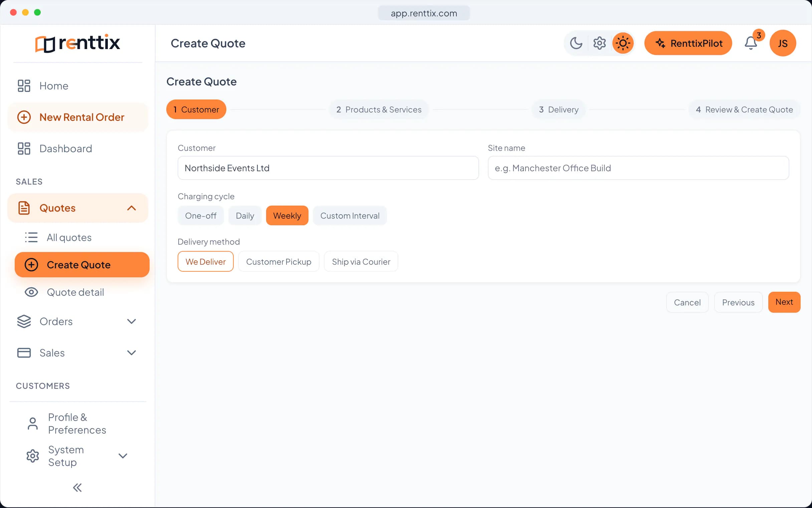Choose We Deliver delivery method
Viewport: 812px width, 508px height.
tap(206, 261)
